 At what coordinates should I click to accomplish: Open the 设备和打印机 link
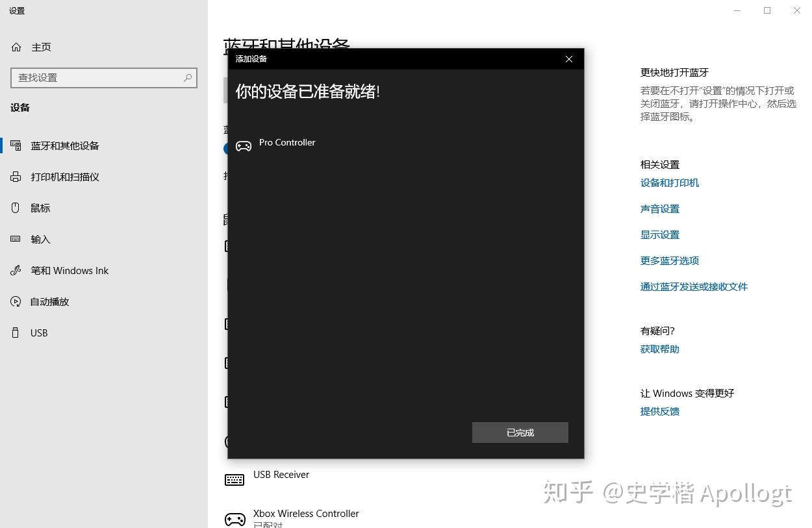tap(670, 182)
